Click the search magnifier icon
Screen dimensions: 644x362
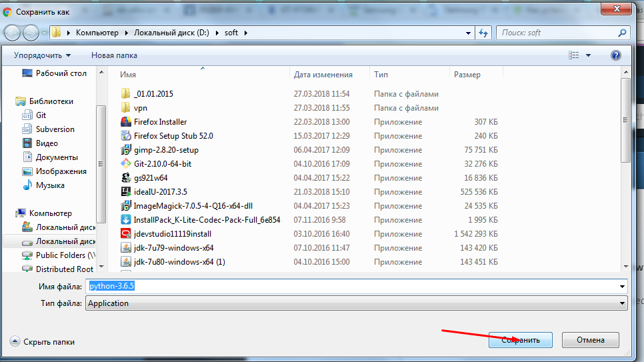click(x=622, y=33)
